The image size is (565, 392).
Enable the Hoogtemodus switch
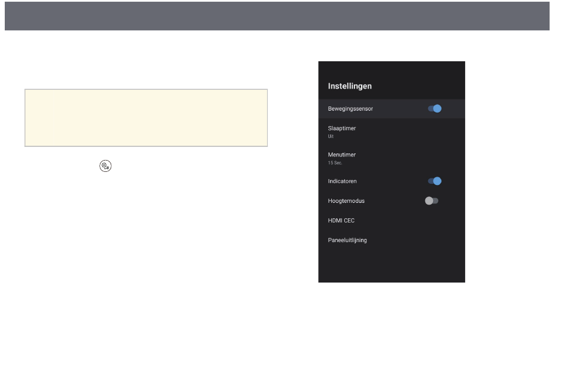click(x=432, y=200)
